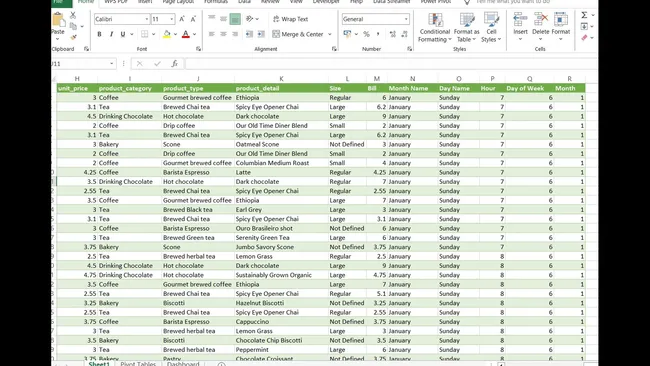Open the Alignment settings dialog launcher
650x366 pixels.
pos(334,49)
